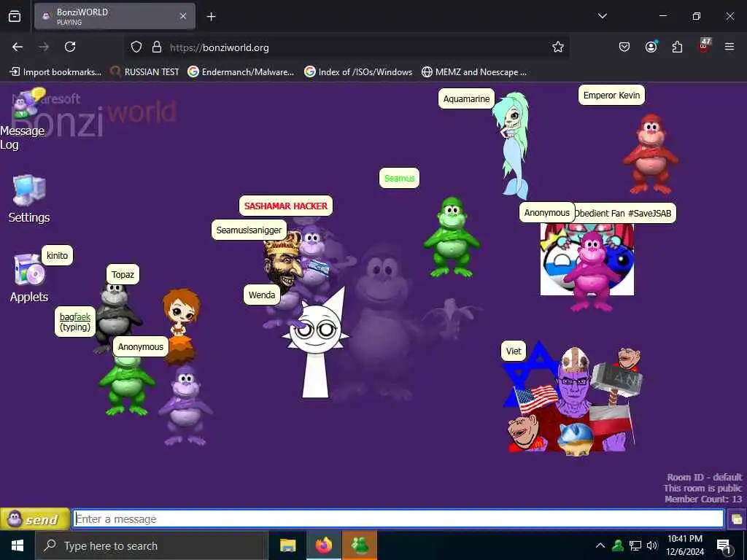This screenshot has height=560, width=747.
Task: Click the SASHAMAR HACKER name tag
Action: pos(286,206)
